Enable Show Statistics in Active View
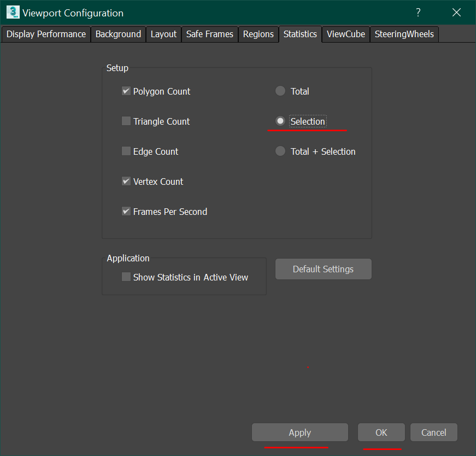 [x=126, y=277]
